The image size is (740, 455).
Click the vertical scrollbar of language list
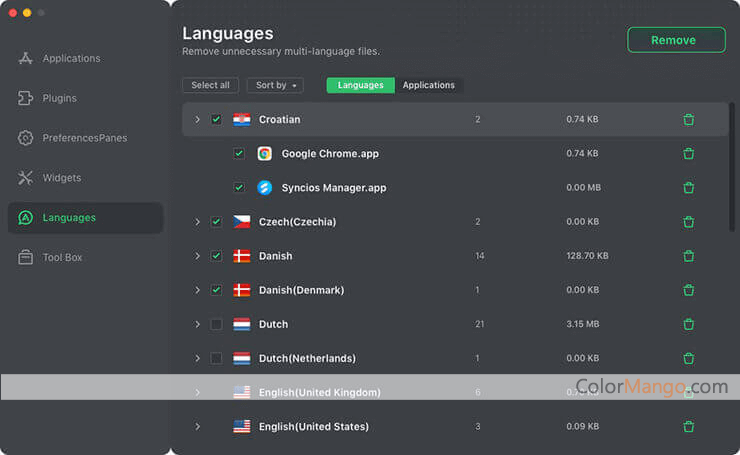coord(733,170)
